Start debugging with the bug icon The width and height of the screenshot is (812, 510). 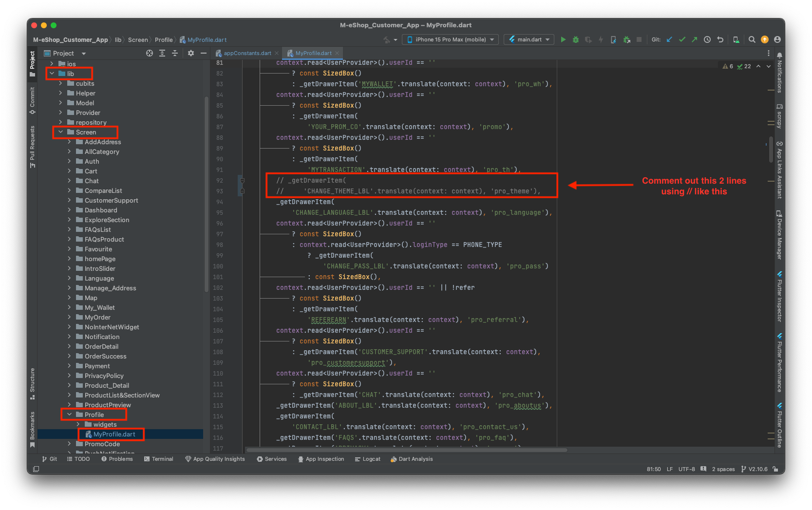[576, 39]
